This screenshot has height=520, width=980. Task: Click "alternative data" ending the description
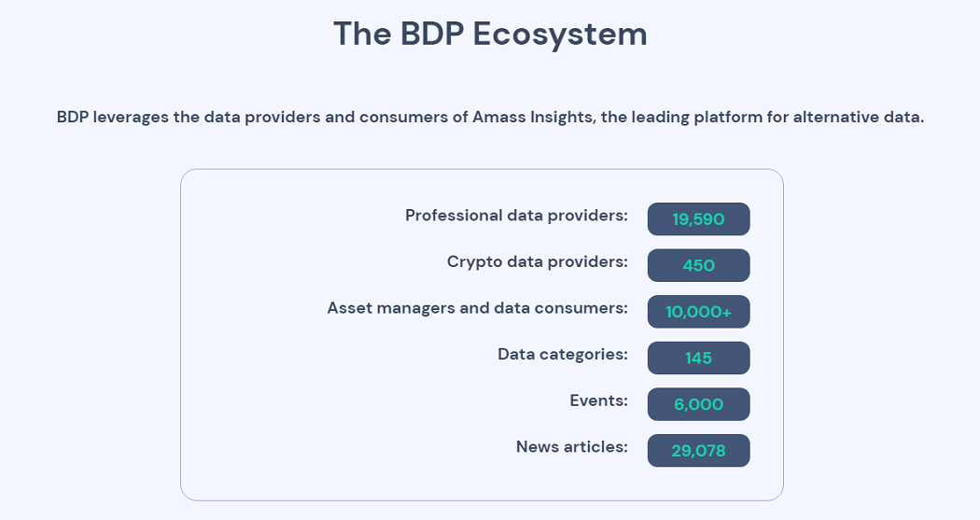tap(858, 117)
